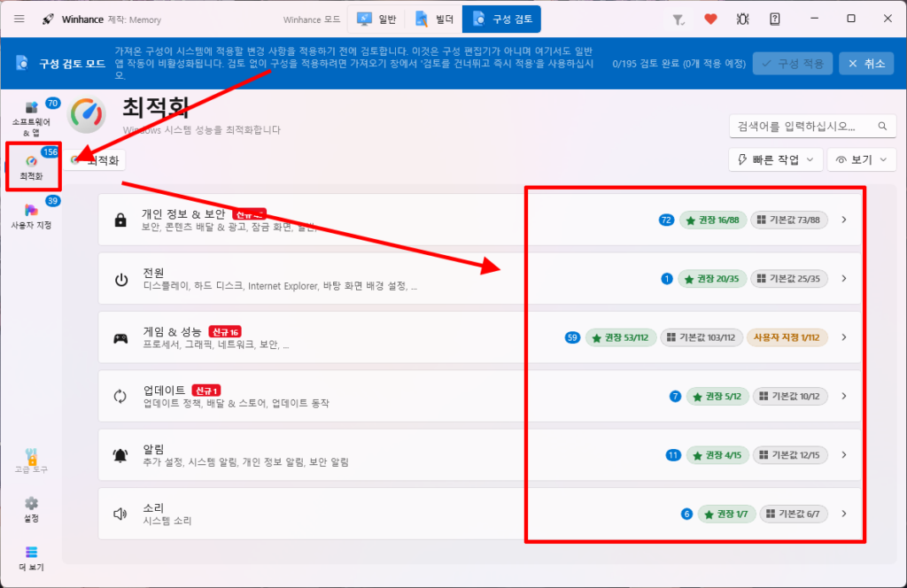
Task: Click the 신규 16 badge on 게임 & 성능
Action: [225, 332]
